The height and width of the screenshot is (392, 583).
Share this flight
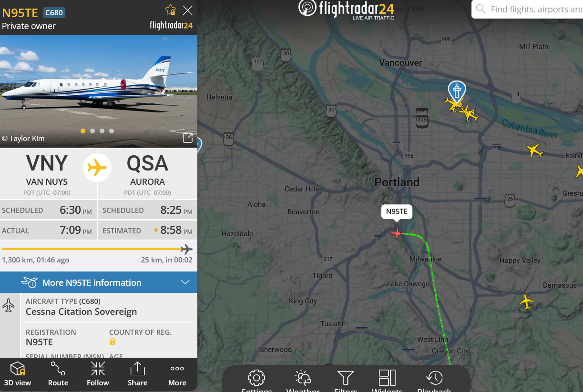point(137,374)
